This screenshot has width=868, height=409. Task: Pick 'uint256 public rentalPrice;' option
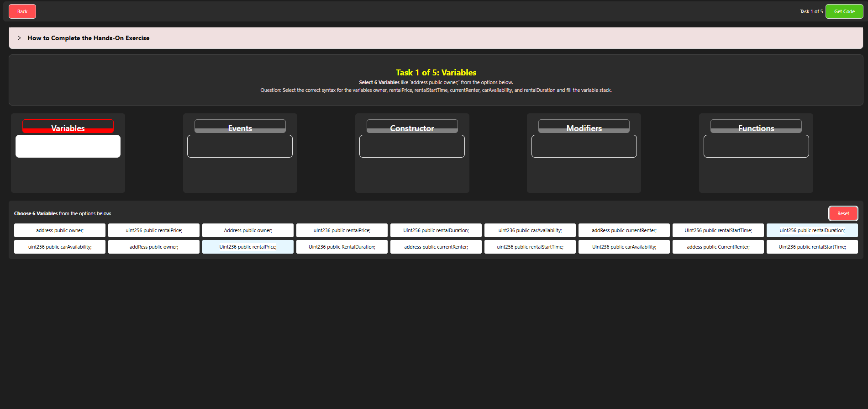point(154,230)
